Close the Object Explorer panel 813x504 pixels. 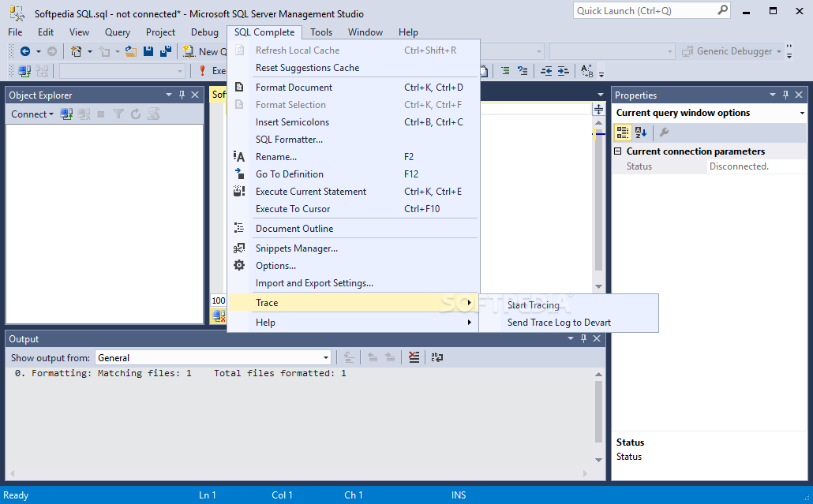tap(195, 95)
